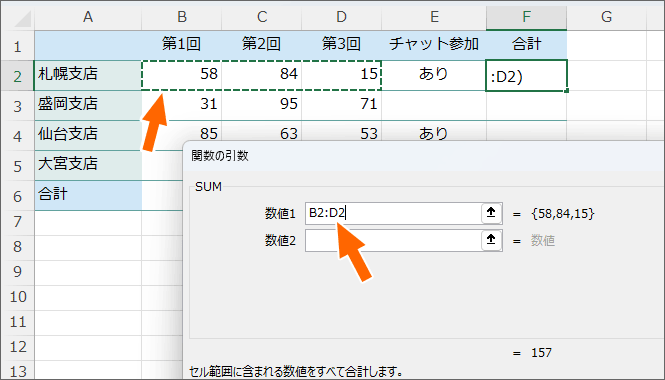Click empty cell F4 in 合計 column

(x=526, y=131)
